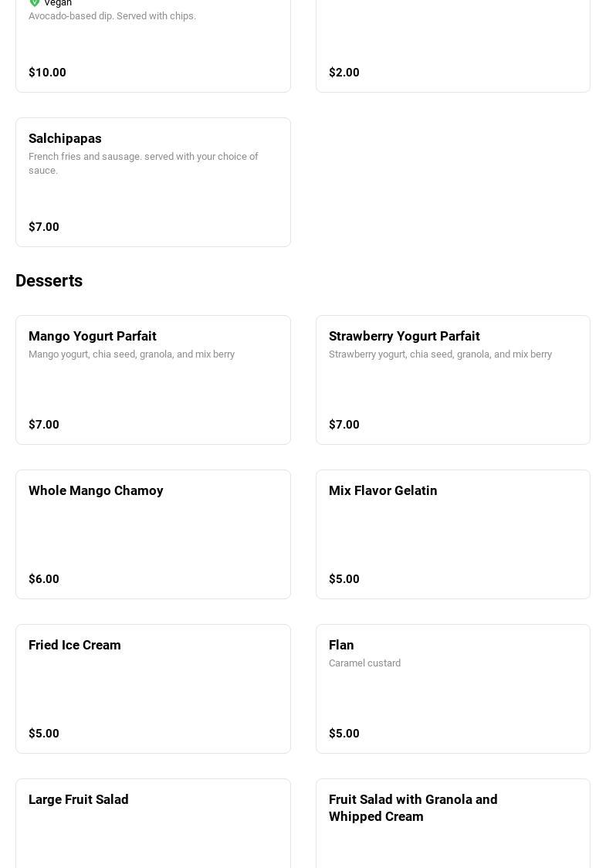Select the Fried Ice Cream title

pos(75,645)
